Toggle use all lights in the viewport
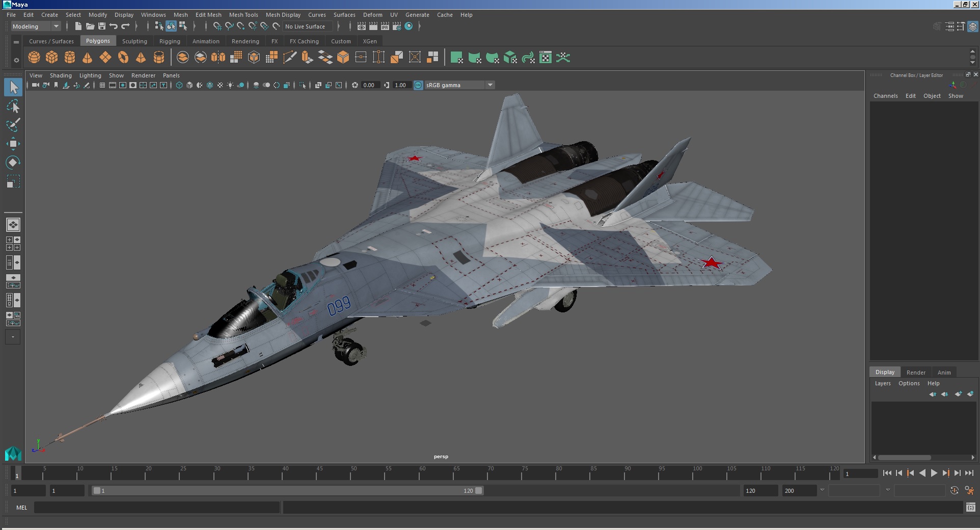Screen dimensions: 980x530 pyautogui.click(x=230, y=85)
